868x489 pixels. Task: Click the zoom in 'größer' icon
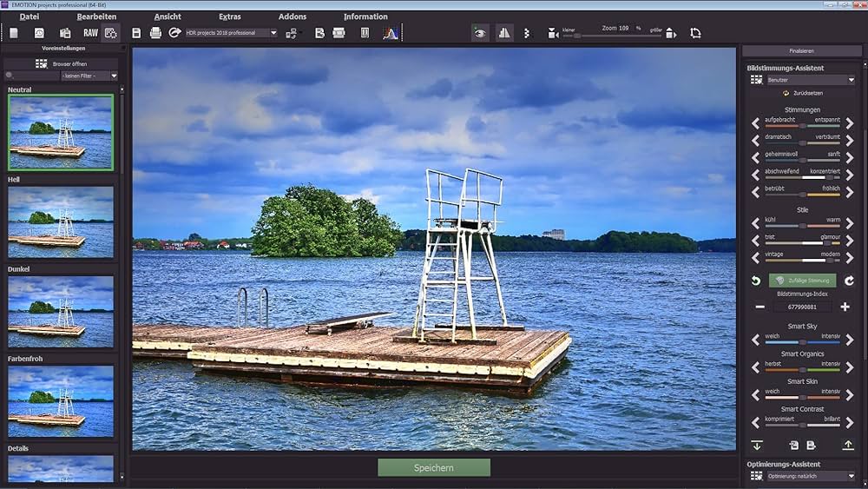tap(671, 34)
